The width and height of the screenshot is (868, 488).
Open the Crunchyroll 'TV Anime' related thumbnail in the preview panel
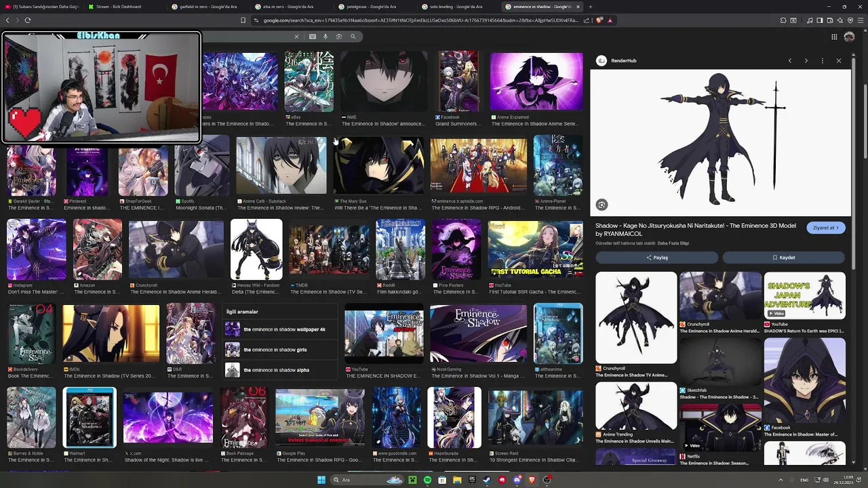636,318
